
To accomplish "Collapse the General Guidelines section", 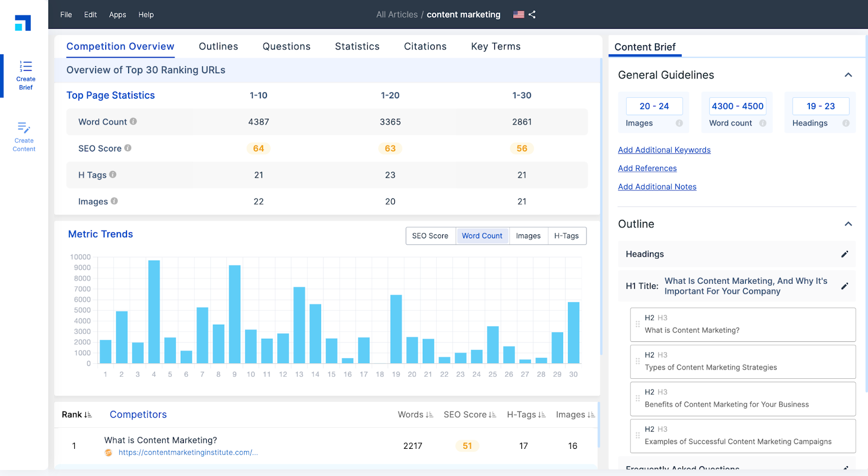I will pos(848,75).
